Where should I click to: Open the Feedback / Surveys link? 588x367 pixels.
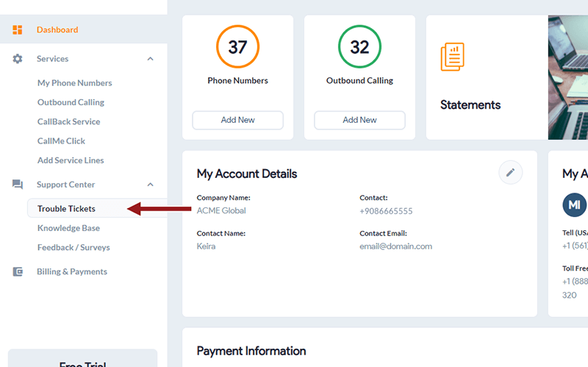(73, 247)
